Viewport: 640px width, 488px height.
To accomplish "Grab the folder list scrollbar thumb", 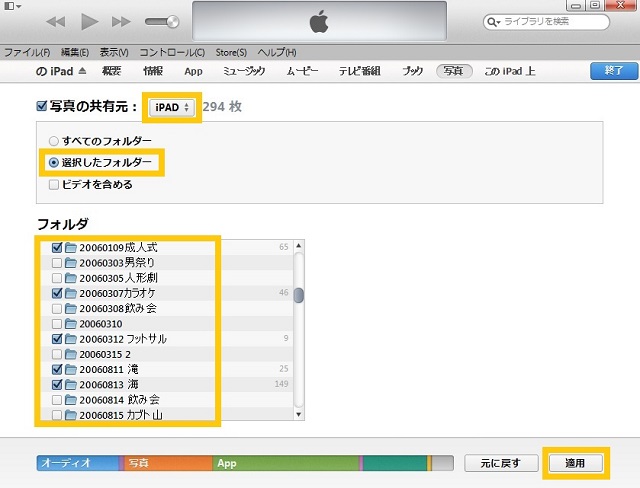I will pyautogui.click(x=299, y=295).
